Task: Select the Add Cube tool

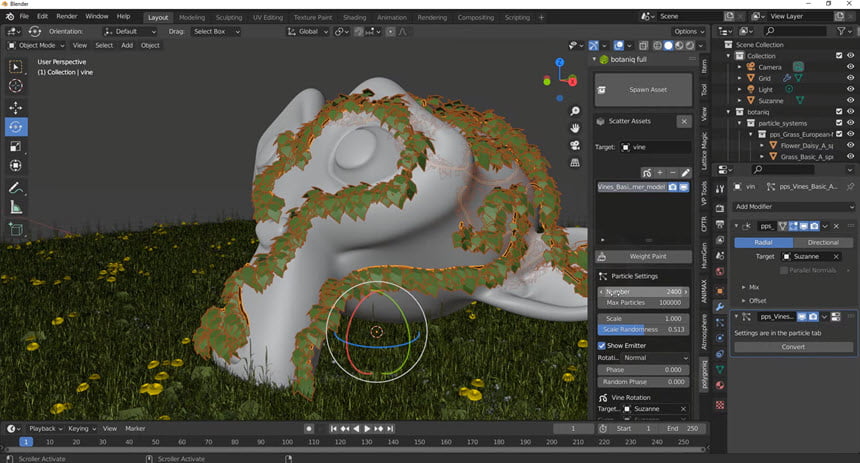Action: pos(16,229)
